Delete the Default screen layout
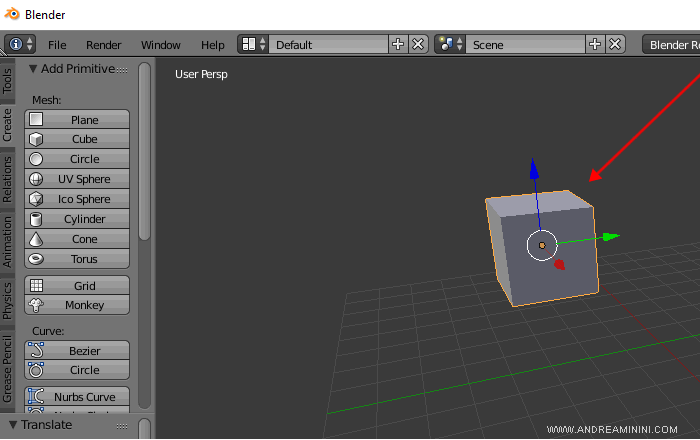Image resolution: width=700 pixels, height=440 pixels. (418, 45)
